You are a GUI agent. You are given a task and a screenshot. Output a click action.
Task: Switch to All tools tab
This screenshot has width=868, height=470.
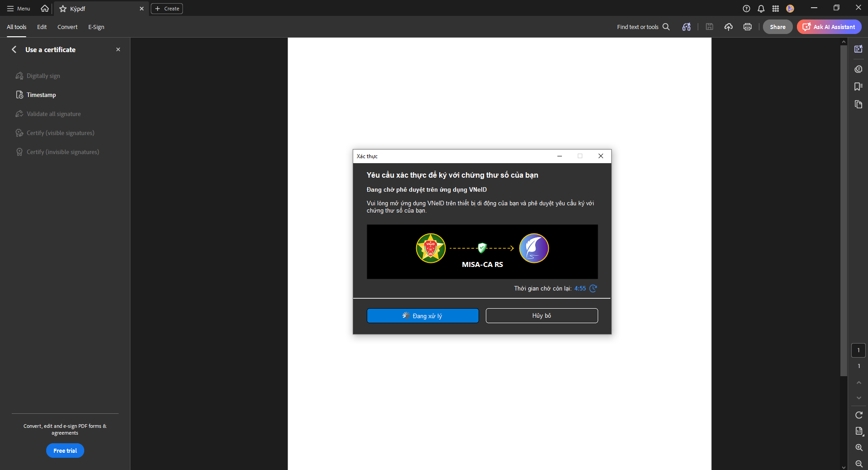tap(17, 27)
